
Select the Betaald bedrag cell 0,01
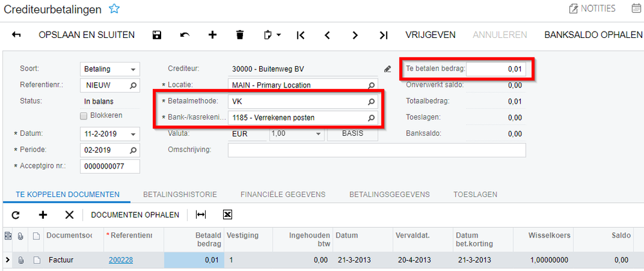(194, 260)
